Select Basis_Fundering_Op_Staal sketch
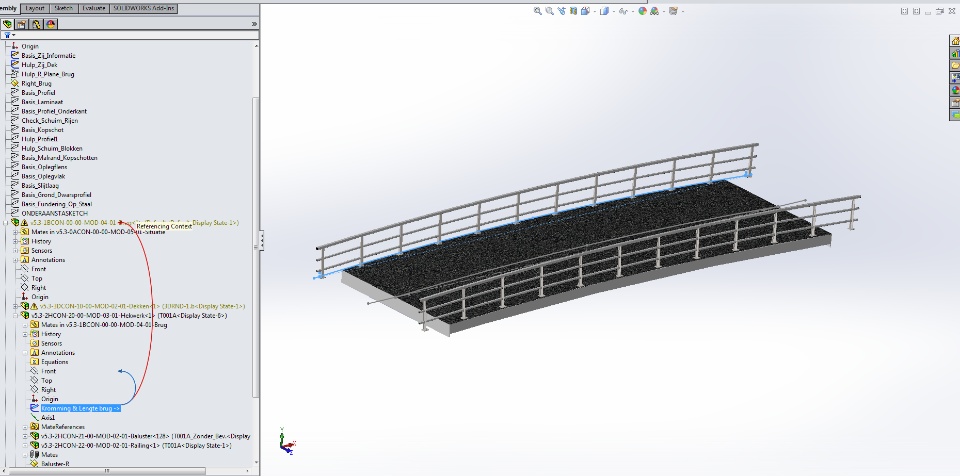Screen dimensions: 960x476 tap(57, 204)
